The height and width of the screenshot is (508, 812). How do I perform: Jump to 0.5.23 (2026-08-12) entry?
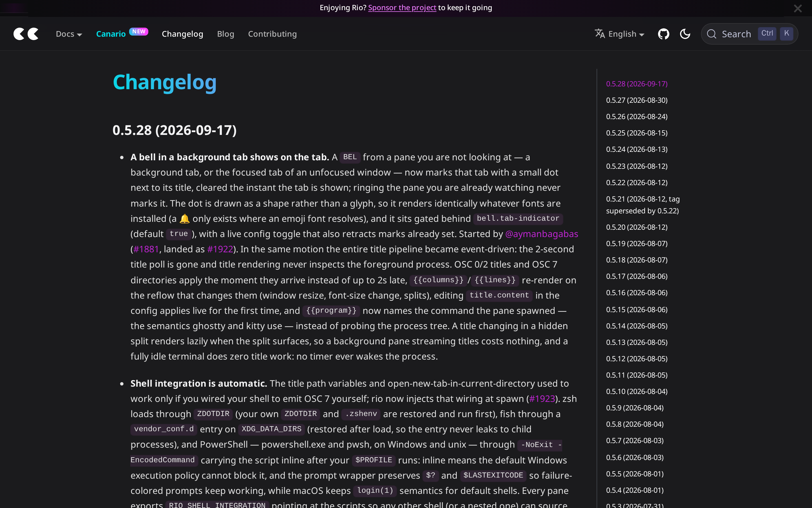click(x=637, y=166)
